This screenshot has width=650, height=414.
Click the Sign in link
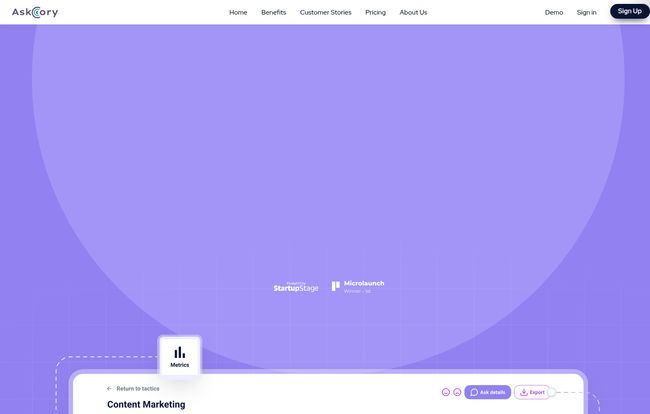pyautogui.click(x=587, y=12)
